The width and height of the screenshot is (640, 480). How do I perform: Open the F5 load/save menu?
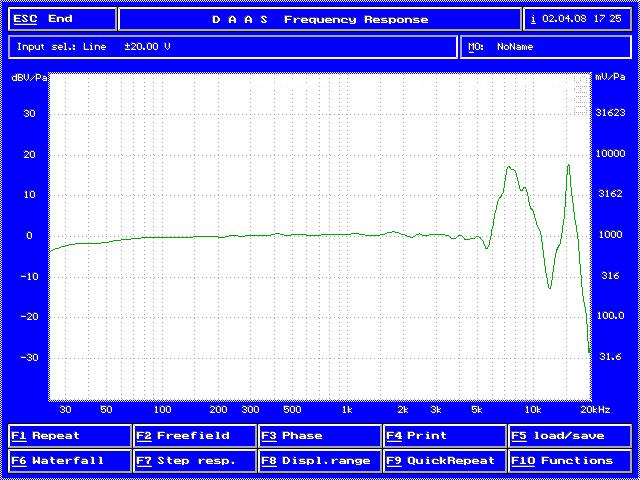[570, 436]
